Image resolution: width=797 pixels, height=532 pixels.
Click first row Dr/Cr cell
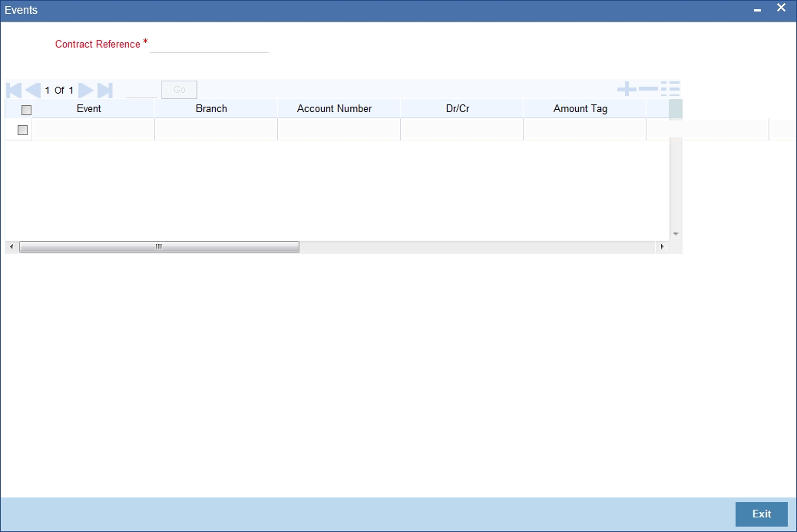coord(461,130)
